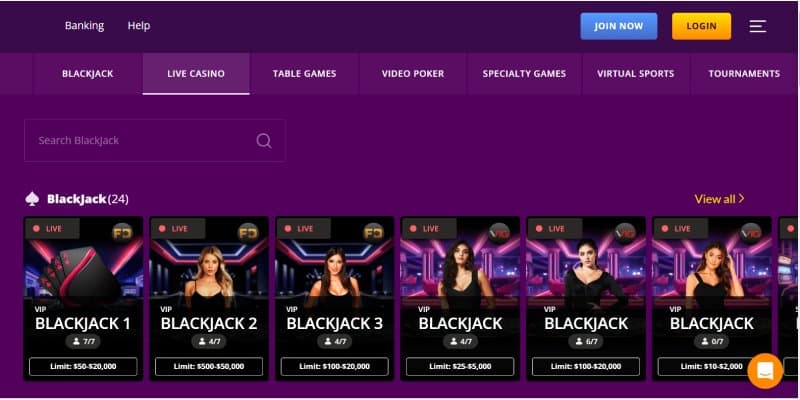Open the orange chat support bubble
The image size is (800, 400).
tap(765, 371)
